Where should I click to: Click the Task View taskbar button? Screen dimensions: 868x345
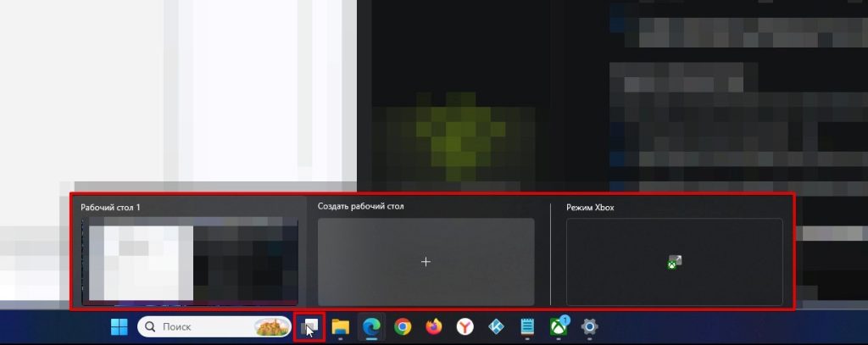click(x=309, y=327)
